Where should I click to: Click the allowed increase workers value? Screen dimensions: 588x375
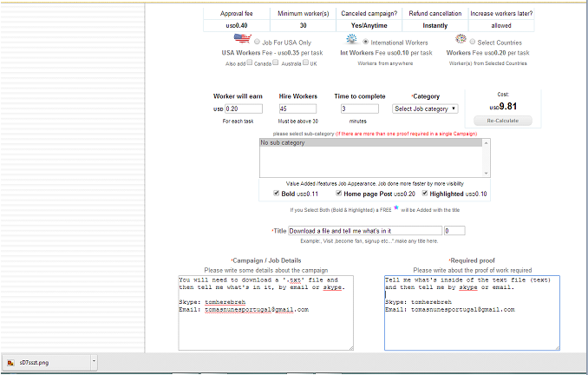[501, 25]
